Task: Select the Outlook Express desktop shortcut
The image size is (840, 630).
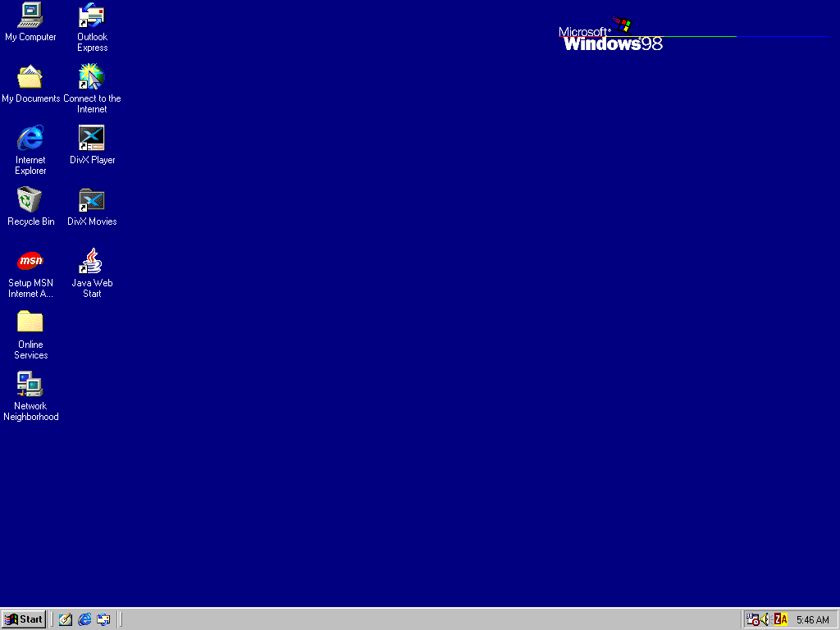Action: [x=92, y=15]
